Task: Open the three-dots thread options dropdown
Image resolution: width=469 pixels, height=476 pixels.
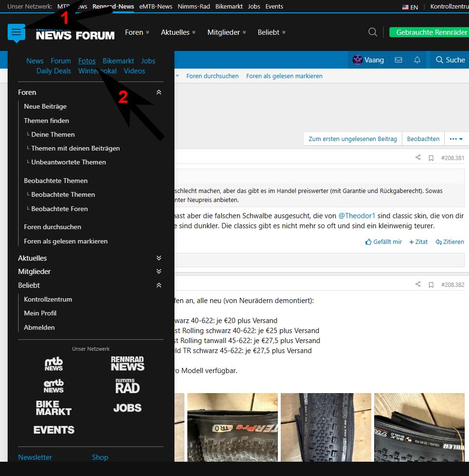Action: 456,139
